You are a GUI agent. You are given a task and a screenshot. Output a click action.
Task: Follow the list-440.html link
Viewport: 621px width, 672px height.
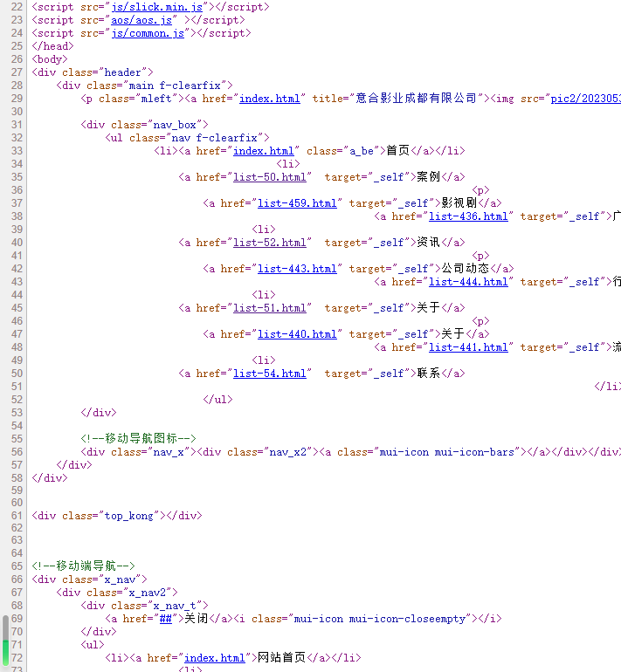click(296, 334)
